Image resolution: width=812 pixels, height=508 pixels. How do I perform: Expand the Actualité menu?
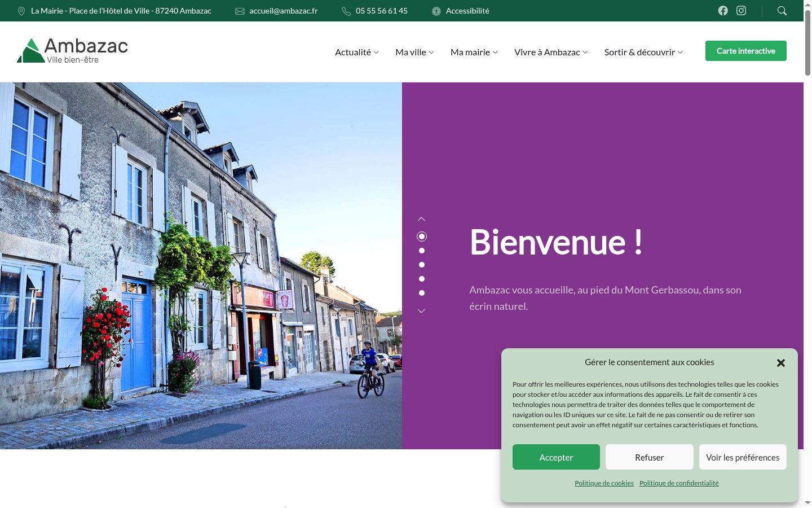(x=357, y=52)
